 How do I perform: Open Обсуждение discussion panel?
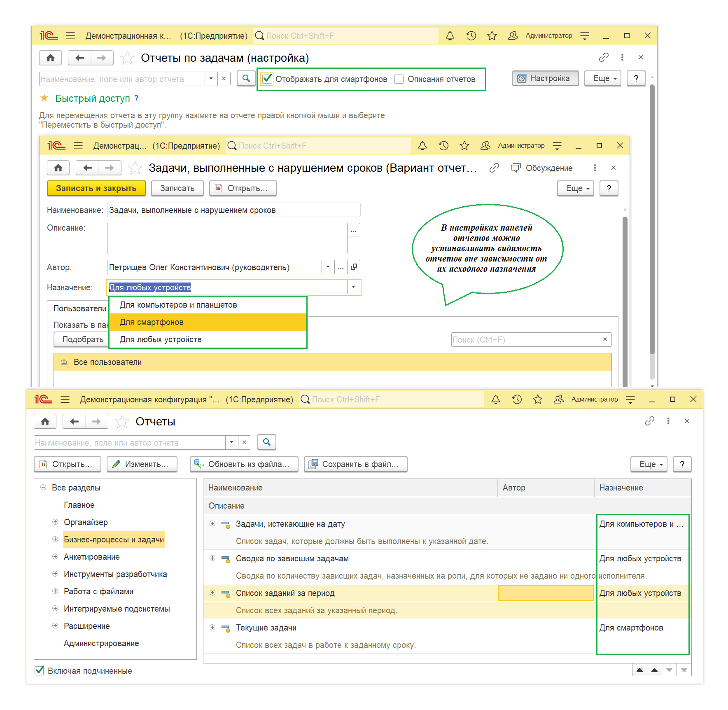542,168
